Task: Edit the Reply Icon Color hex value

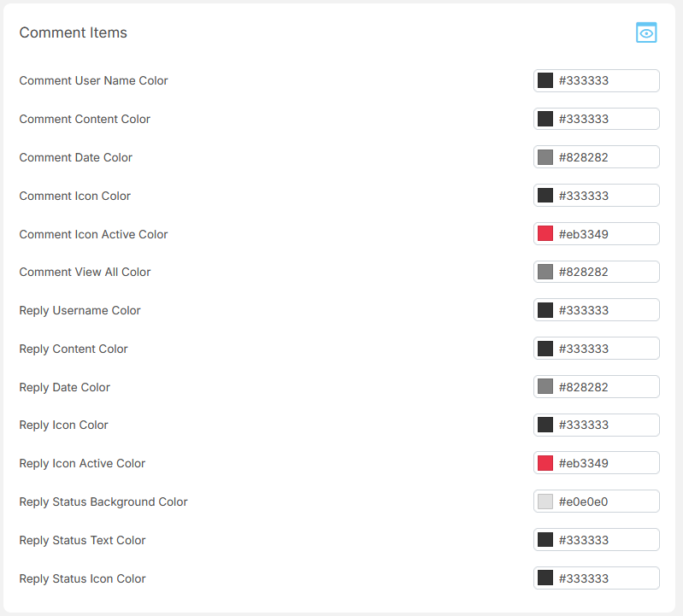Action: [605, 425]
